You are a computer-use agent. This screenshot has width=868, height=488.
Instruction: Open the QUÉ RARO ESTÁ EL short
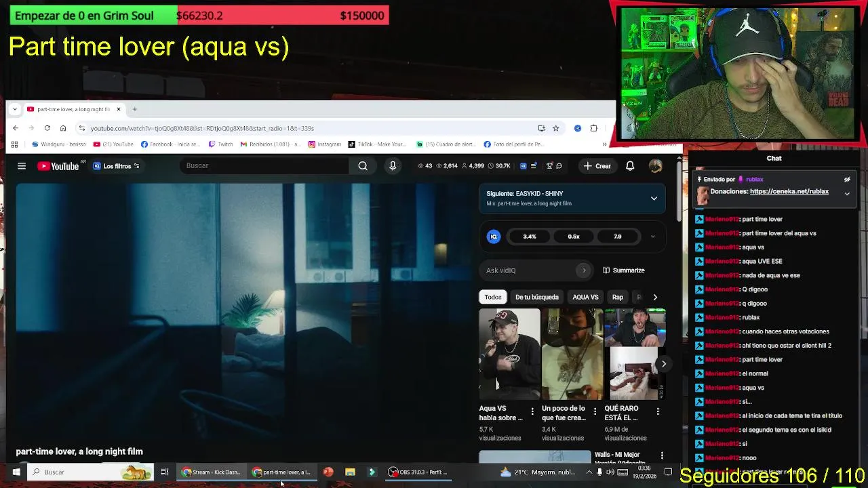click(x=635, y=354)
